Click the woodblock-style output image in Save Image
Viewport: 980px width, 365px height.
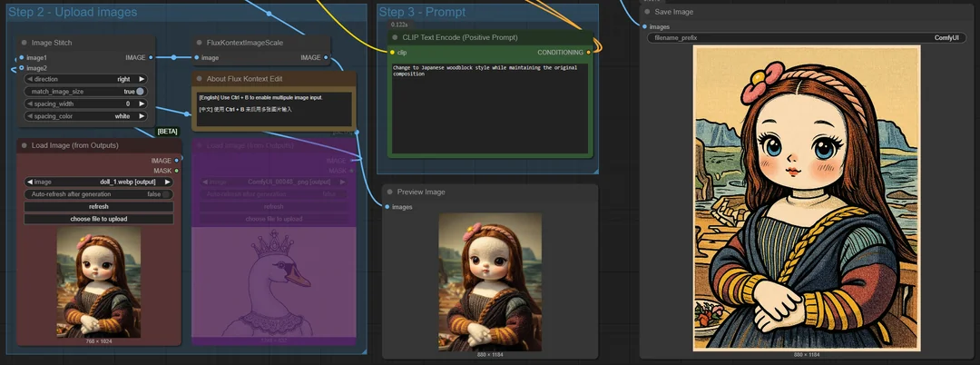(807, 199)
